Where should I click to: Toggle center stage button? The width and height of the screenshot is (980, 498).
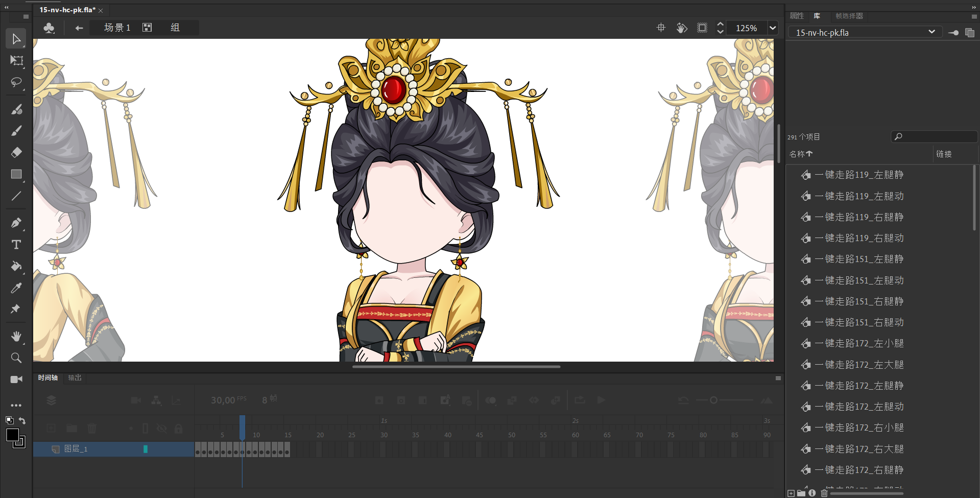pyautogui.click(x=661, y=28)
